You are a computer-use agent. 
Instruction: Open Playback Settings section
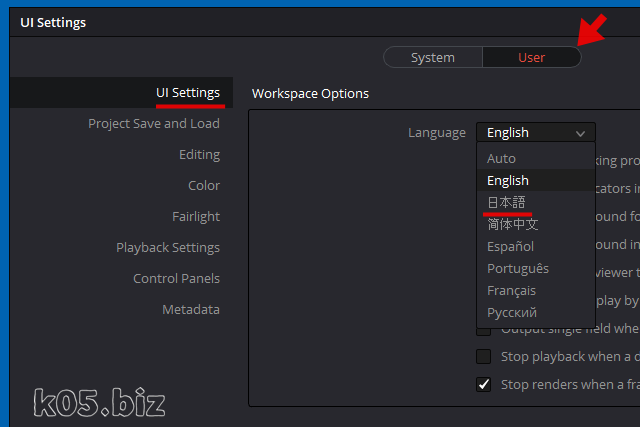coord(167,248)
